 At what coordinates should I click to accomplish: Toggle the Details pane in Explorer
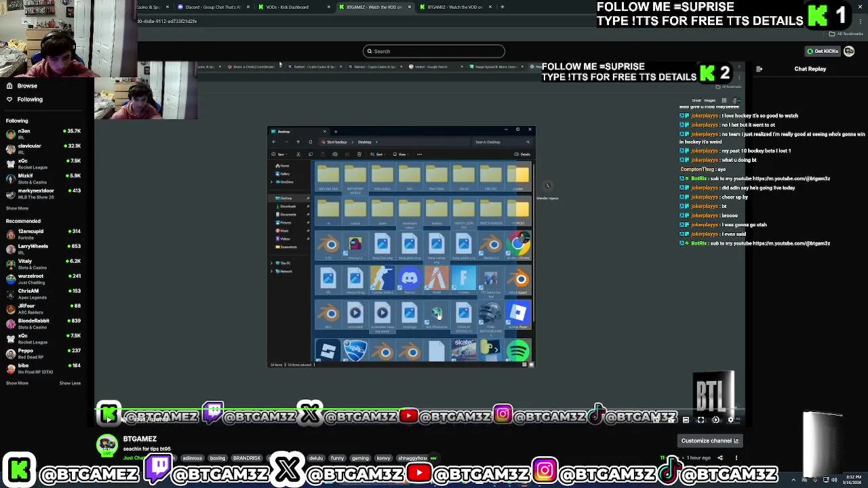522,155
